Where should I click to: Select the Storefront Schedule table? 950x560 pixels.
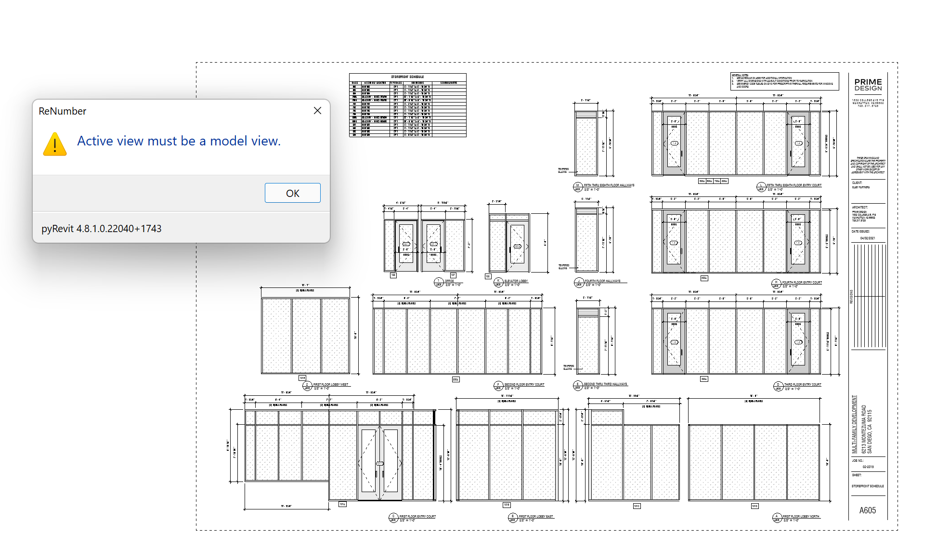pyautogui.click(x=407, y=105)
